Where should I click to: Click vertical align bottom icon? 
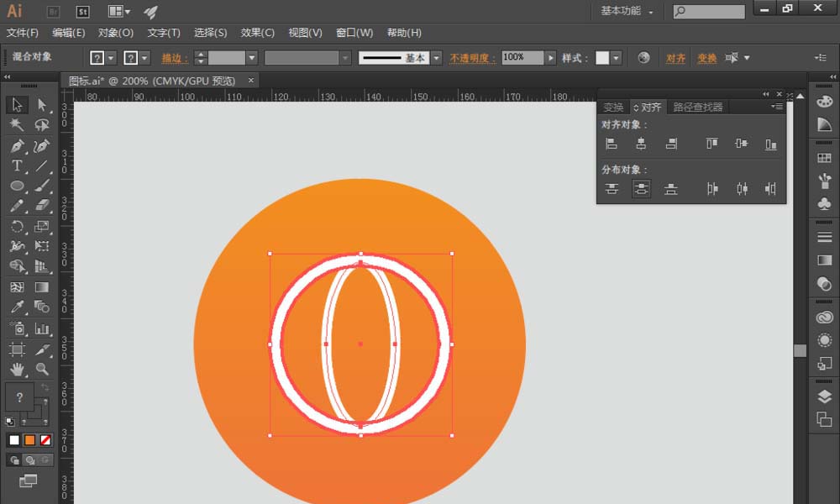(771, 144)
